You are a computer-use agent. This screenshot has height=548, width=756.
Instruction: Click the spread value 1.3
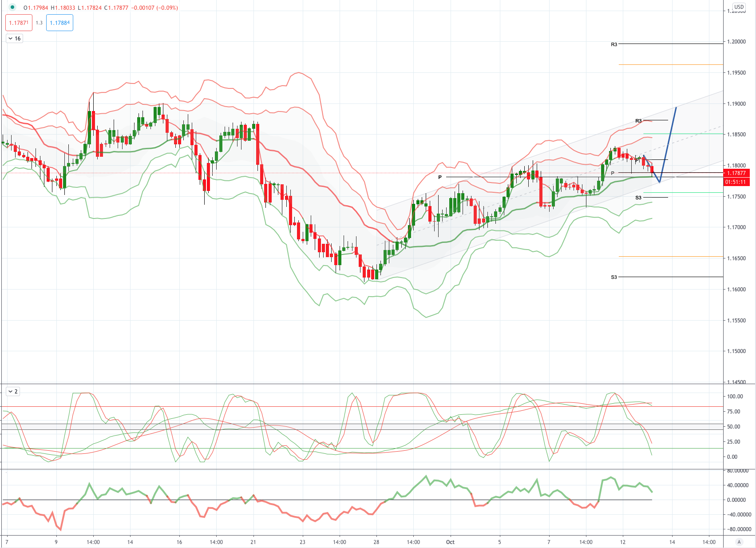point(39,23)
